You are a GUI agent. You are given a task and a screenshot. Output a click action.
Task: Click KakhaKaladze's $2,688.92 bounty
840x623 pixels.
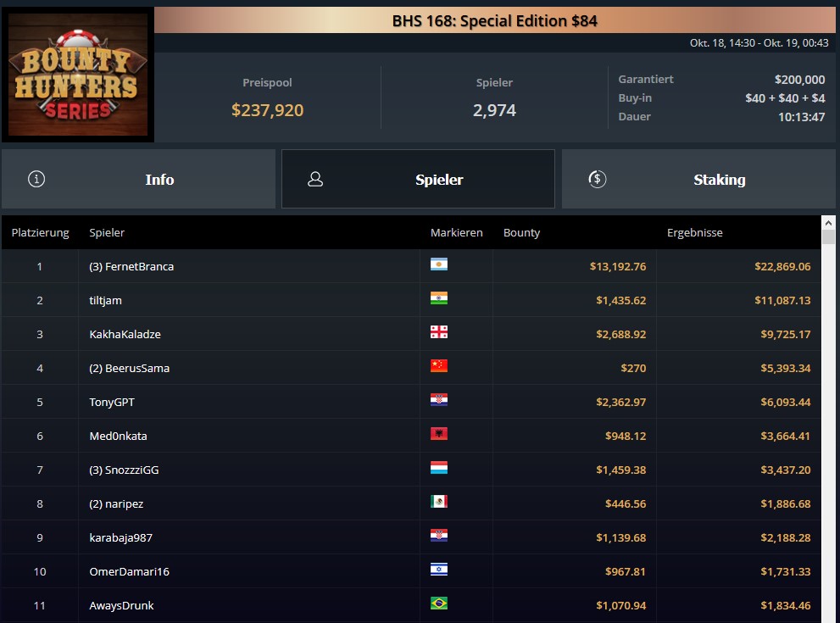(x=621, y=334)
